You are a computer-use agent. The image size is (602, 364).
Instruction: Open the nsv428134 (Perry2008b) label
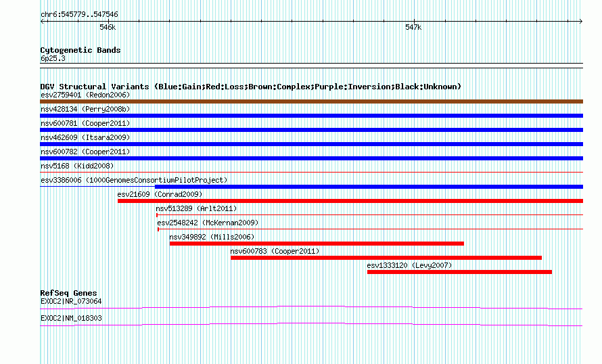coord(85,109)
